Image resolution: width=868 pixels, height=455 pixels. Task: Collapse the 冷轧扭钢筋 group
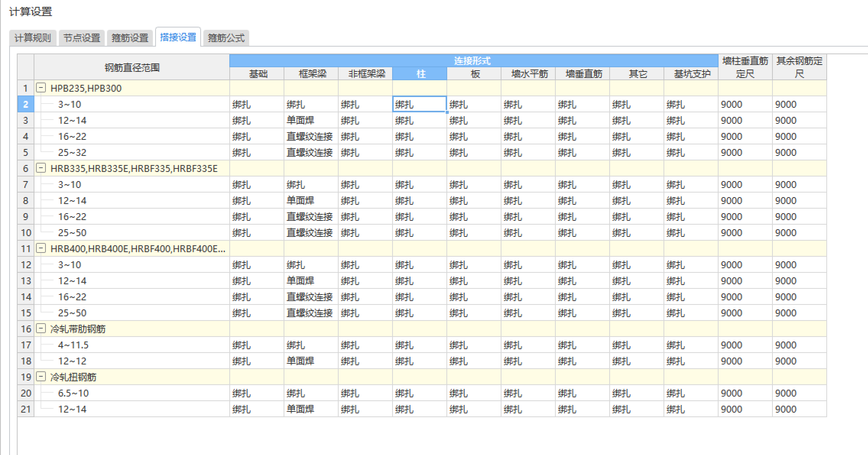[x=41, y=377]
